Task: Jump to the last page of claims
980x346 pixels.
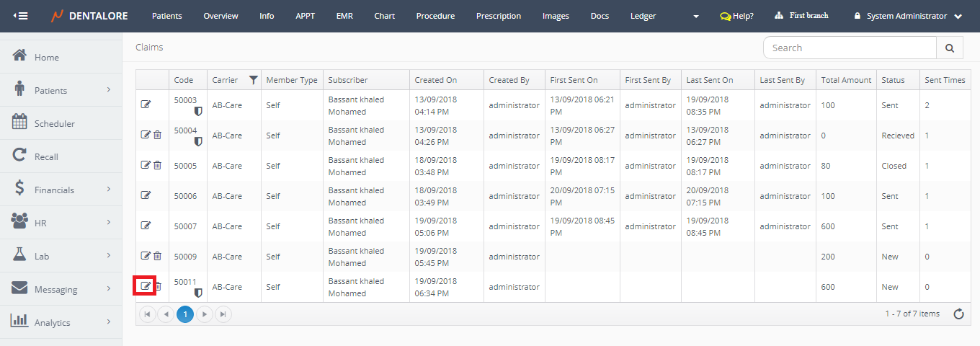Action: 223,314
